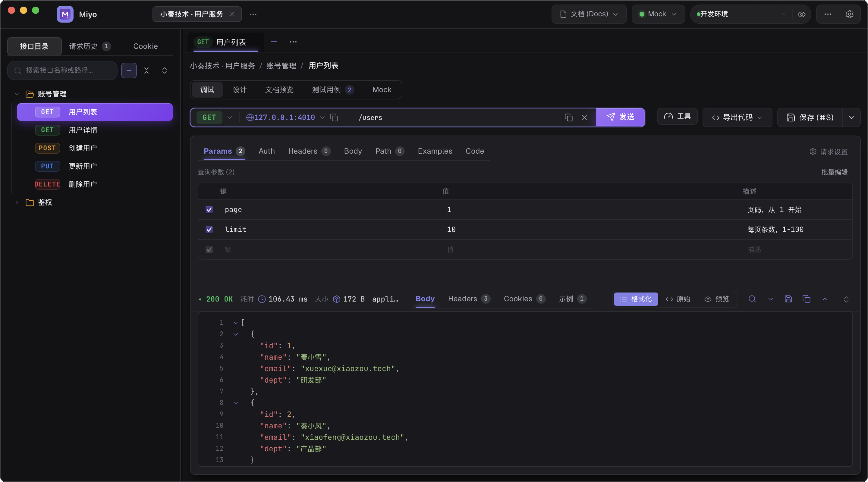The image size is (868, 482).
Task: Copy response body icon
Action: click(806, 299)
